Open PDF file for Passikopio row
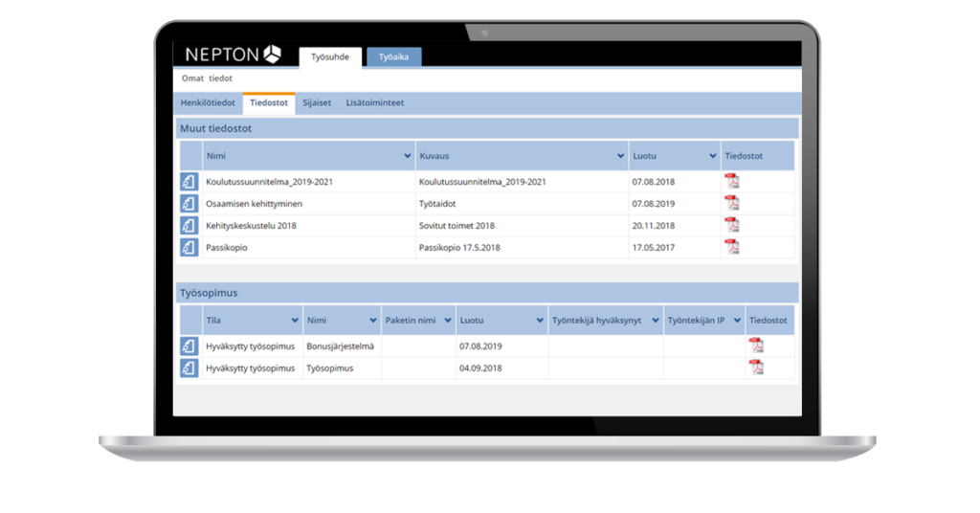The height and width of the screenshot is (513, 980). [731, 247]
